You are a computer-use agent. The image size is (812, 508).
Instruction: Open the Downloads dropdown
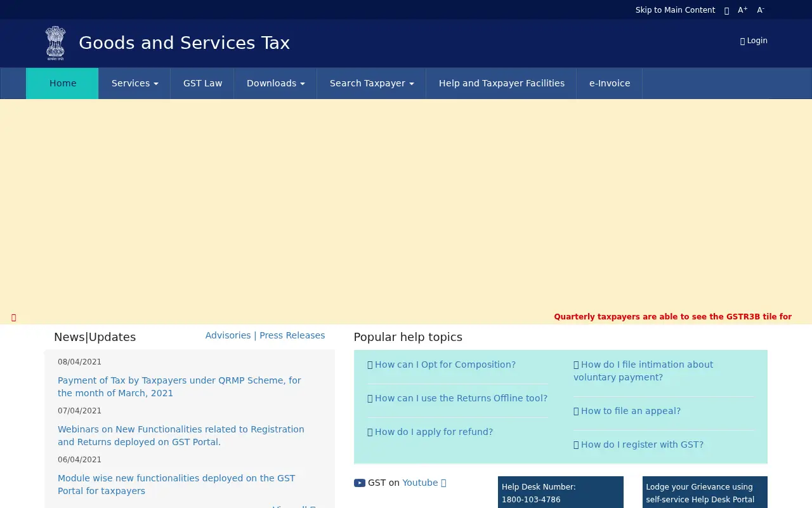tap(275, 83)
